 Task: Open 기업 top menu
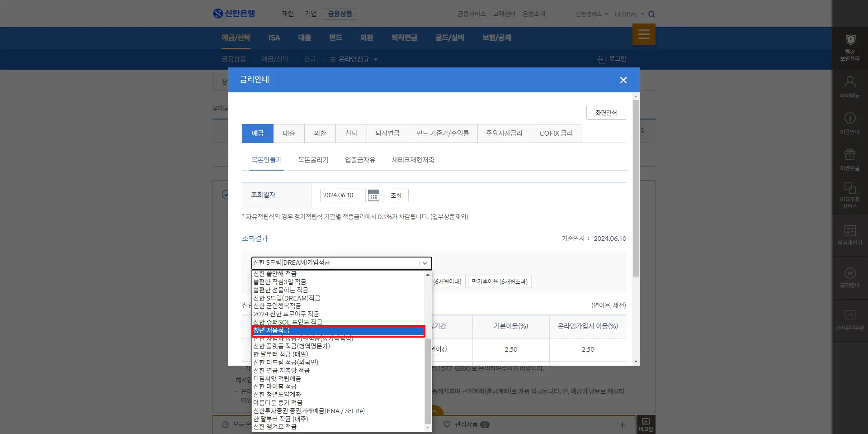[311, 14]
